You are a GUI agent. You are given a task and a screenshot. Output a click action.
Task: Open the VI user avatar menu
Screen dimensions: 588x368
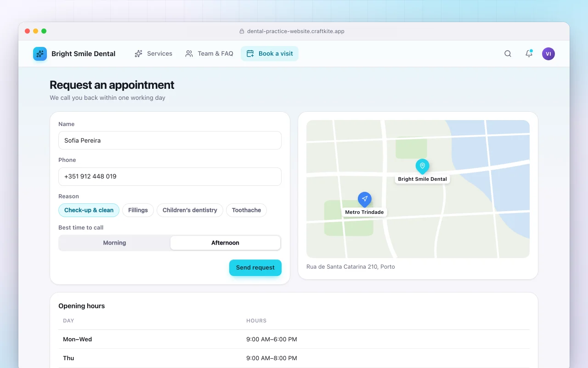click(548, 54)
